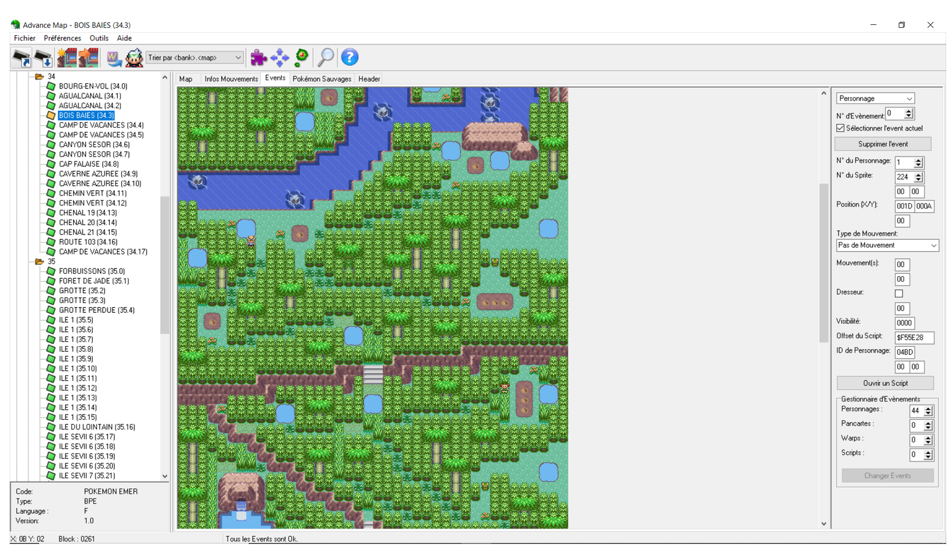The image size is (951, 560).
Task: Click the Position Y field 000A
Action: (924, 206)
